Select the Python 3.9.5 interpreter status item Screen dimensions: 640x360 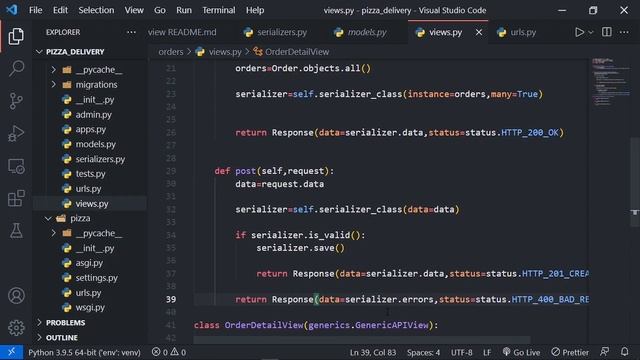(84, 352)
